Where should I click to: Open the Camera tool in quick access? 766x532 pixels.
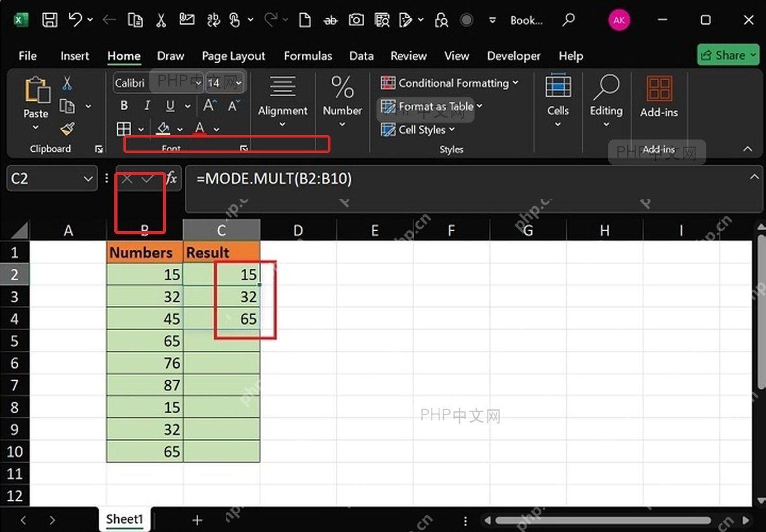pos(356,20)
